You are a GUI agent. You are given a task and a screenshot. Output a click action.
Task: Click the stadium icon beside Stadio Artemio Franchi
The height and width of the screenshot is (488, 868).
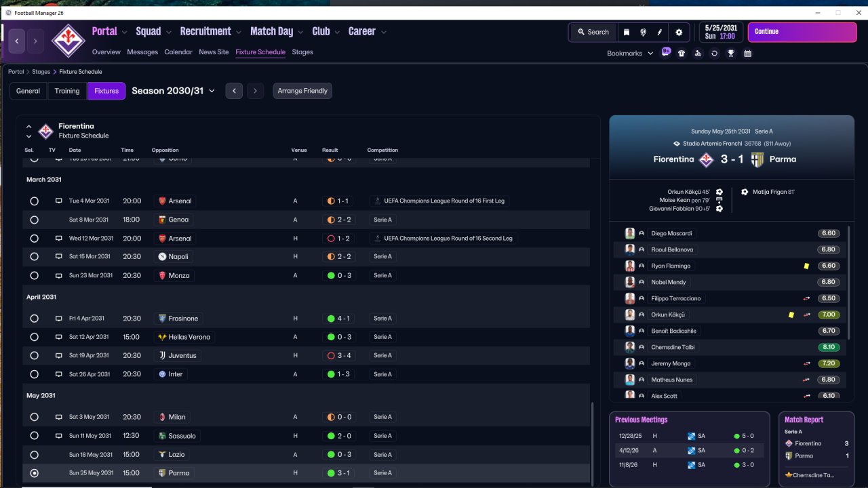[x=676, y=144]
